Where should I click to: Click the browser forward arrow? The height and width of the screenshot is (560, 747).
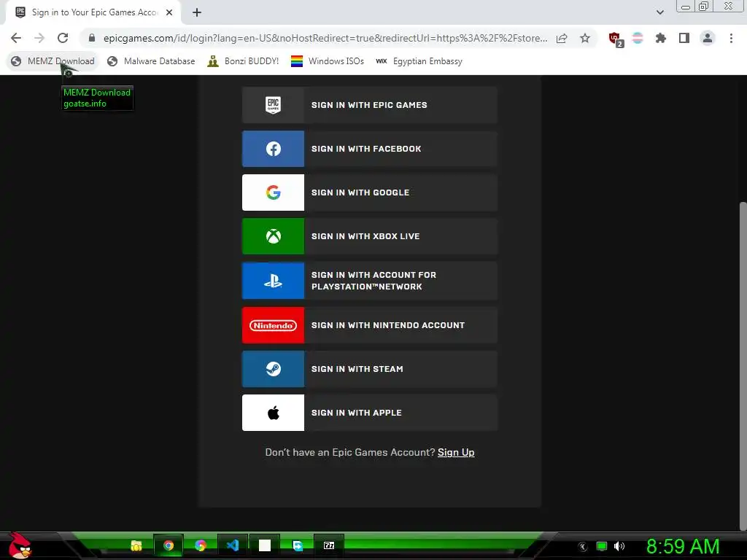click(39, 38)
